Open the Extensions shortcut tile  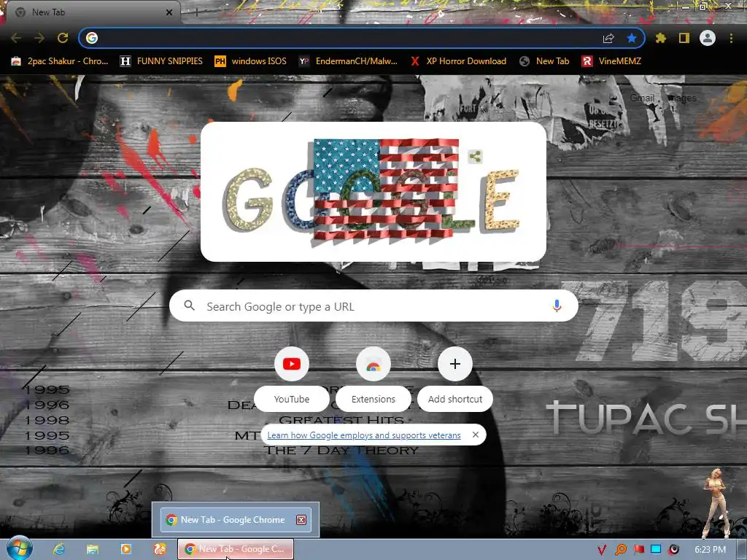[x=373, y=379]
